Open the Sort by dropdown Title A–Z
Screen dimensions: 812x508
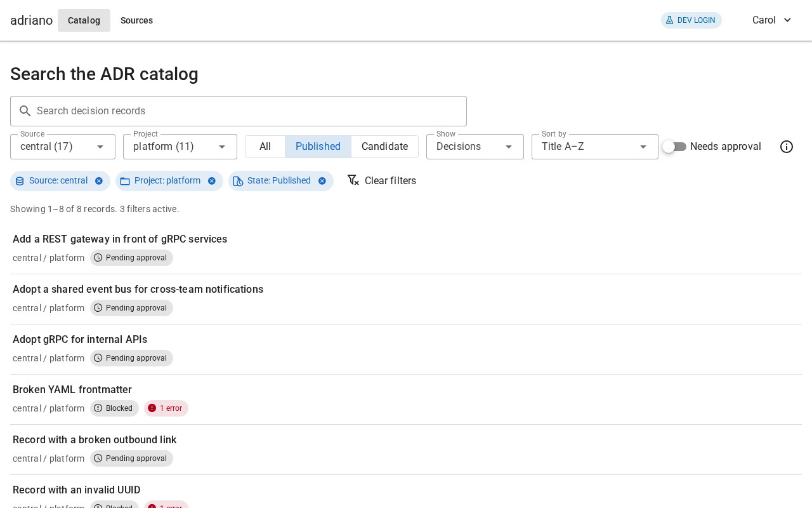pyautogui.click(x=595, y=147)
